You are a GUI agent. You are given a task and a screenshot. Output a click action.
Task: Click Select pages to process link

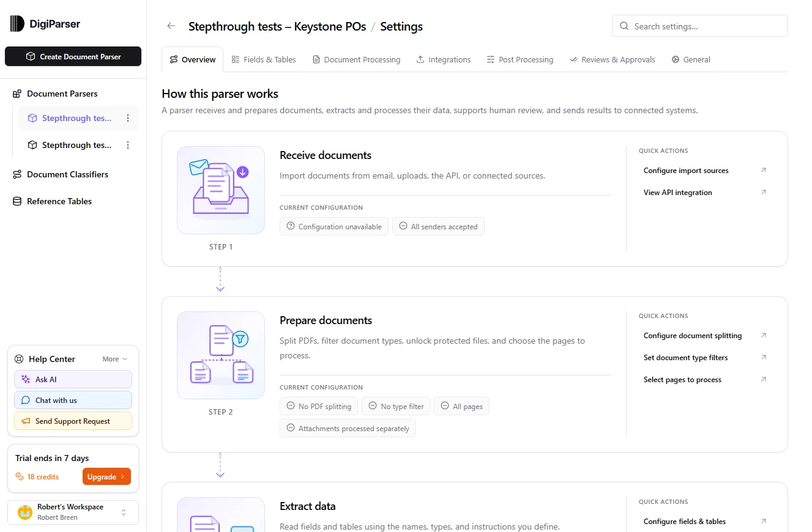pos(682,379)
